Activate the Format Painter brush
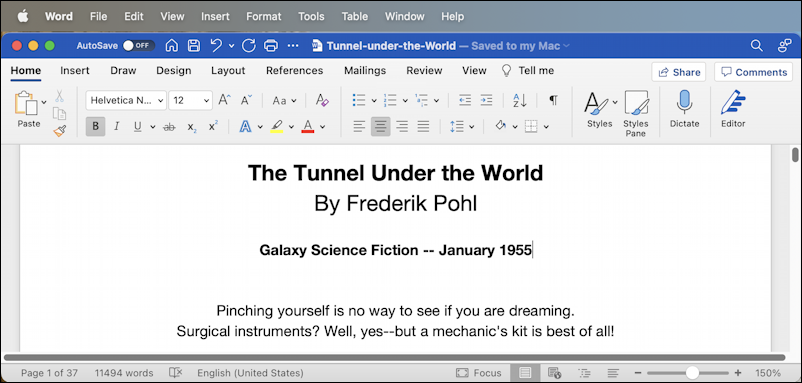The height and width of the screenshot is (383, 802). (x=59, y=131)
